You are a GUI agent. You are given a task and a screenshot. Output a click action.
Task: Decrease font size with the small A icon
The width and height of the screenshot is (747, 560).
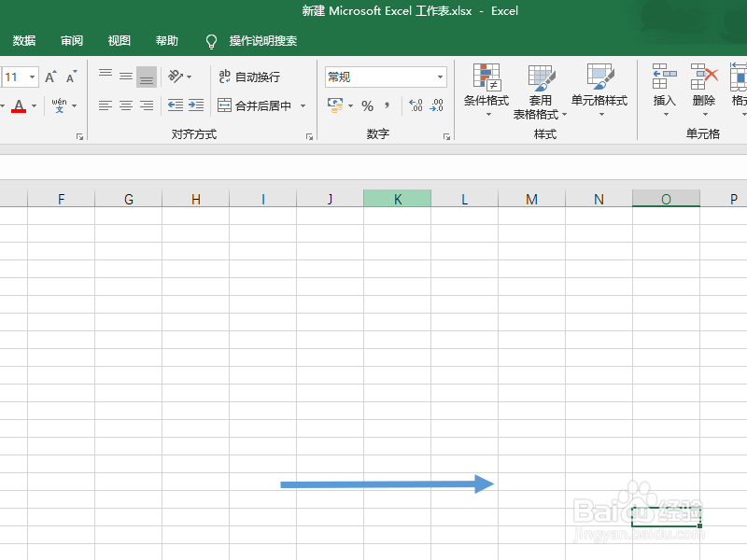coord(72,77)
